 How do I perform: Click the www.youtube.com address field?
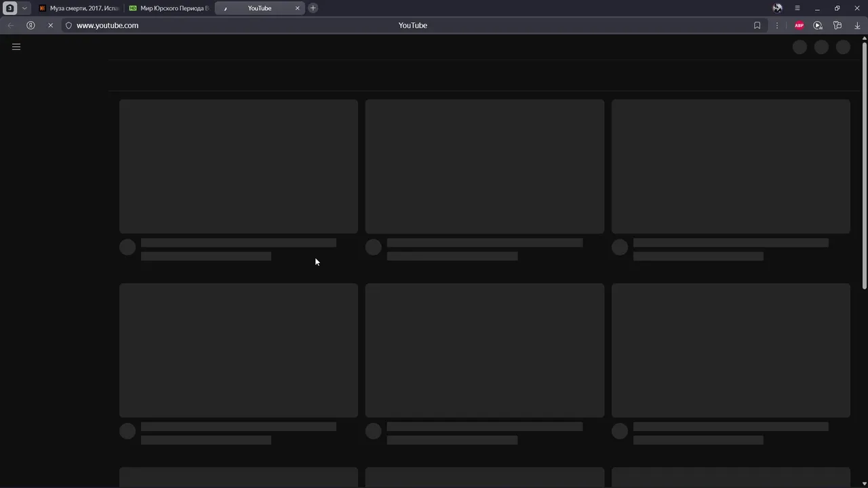coord(107,25)
